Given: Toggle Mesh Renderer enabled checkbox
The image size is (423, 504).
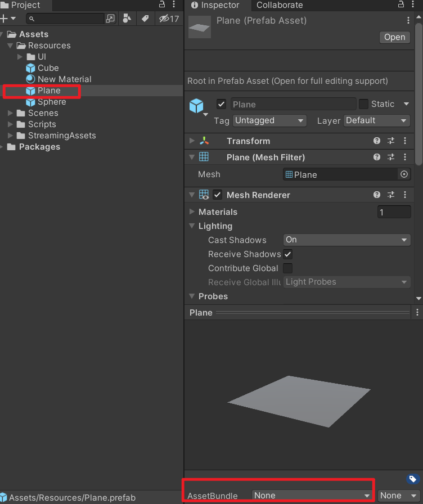Looking at the screenshot, I should 217,195.
